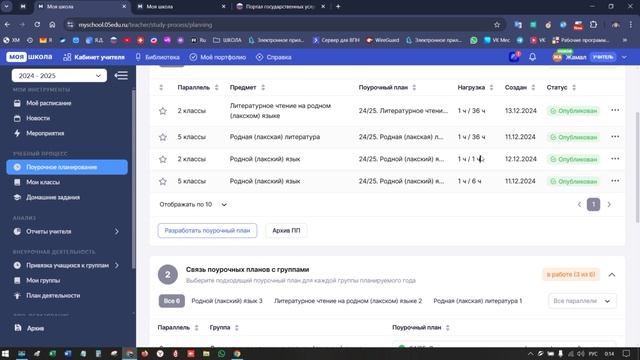
Task: Open WireGuard bookmark
Action: 382,40
